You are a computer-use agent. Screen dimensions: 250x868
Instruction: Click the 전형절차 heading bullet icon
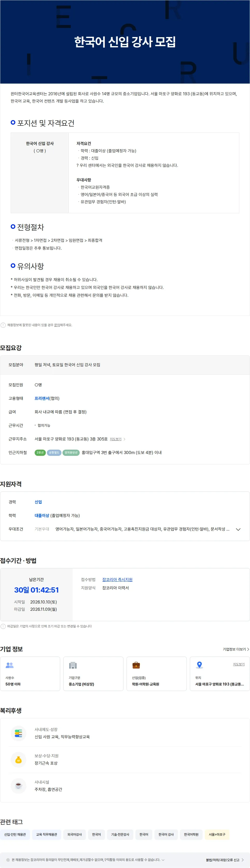coord(13,227)
